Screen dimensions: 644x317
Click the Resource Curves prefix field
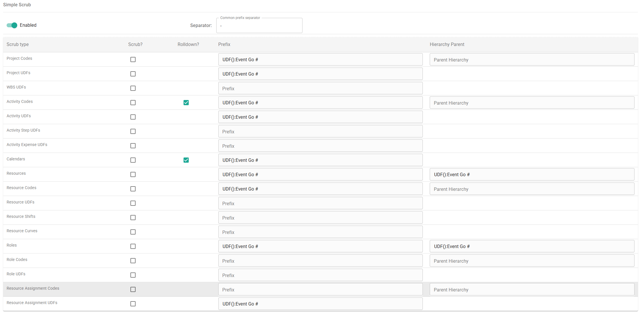click(320, 232)
